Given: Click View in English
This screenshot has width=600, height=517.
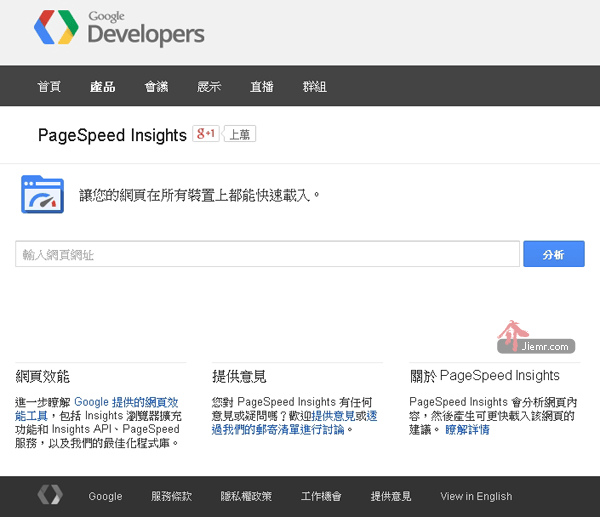Looking at the screenshot, I should click(x=476, y=496).
